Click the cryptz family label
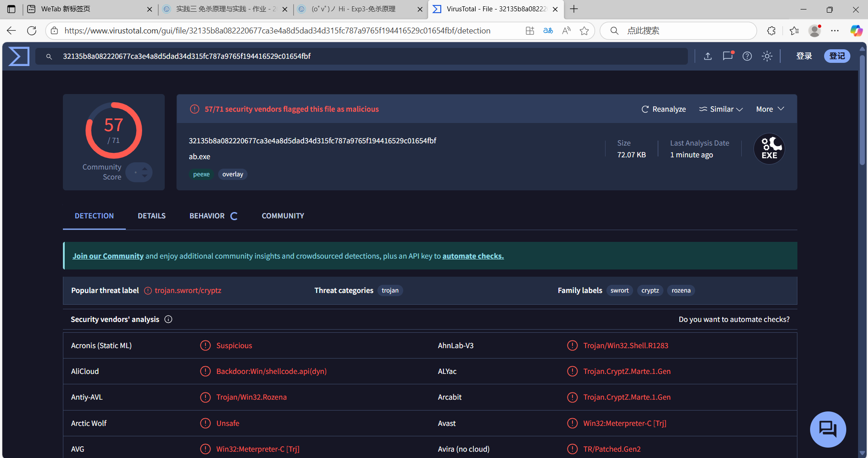868x458 pixels. (x=650, y=290)
